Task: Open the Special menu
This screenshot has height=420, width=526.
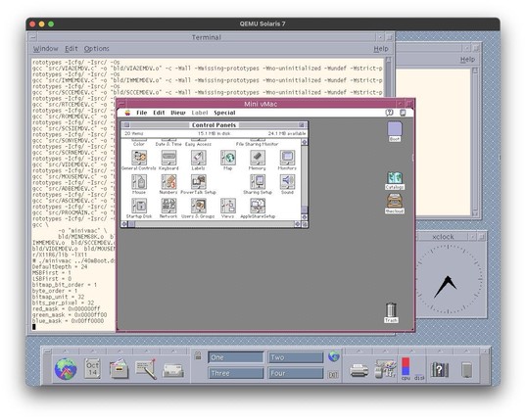Action: click(x=224, y=113)
